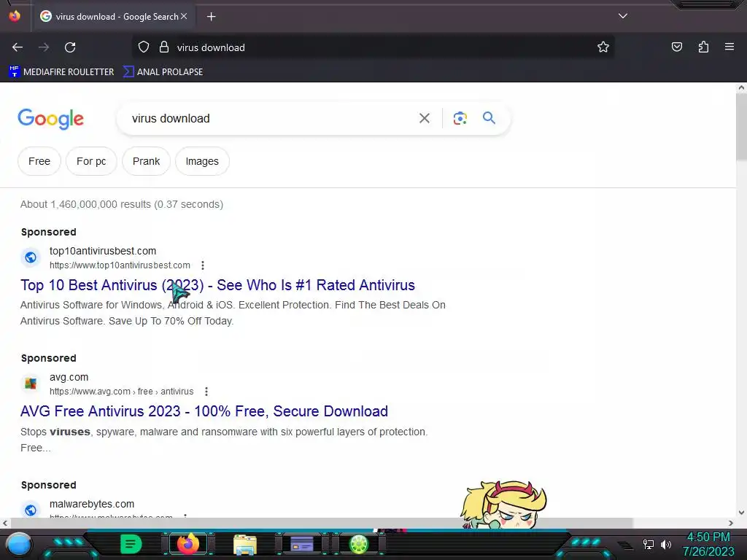Open File Explorer from taskbar

coord(245,544)
